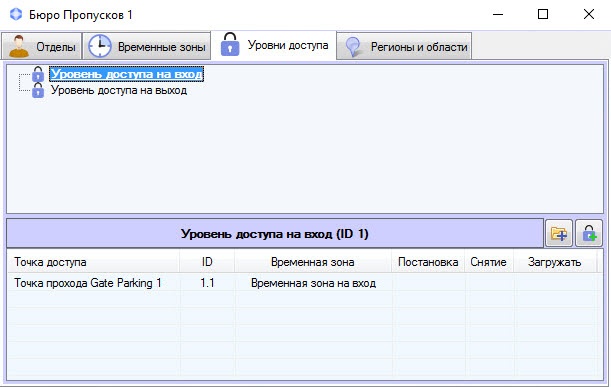The height and width of the screenshot is (387, 611).
Task: Click the add access level lock icon
Action: pyautogui.click(x=589, y=233)
